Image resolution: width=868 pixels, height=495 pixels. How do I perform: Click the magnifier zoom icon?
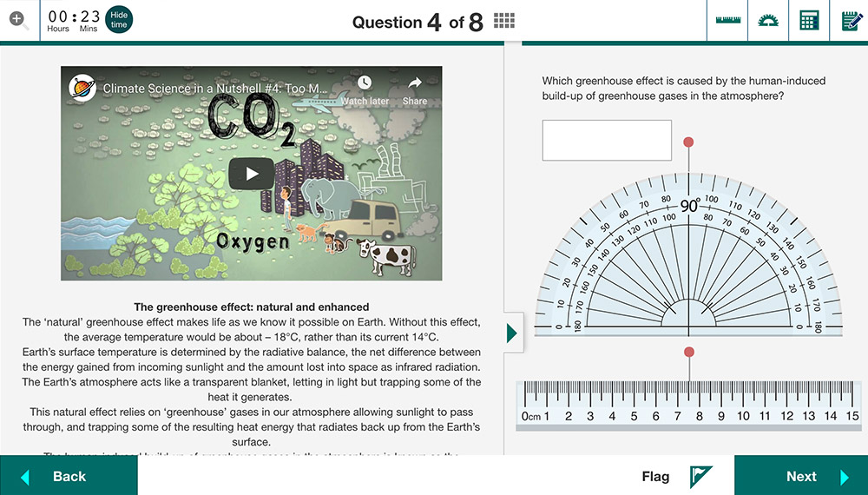(x=19, y=21)
